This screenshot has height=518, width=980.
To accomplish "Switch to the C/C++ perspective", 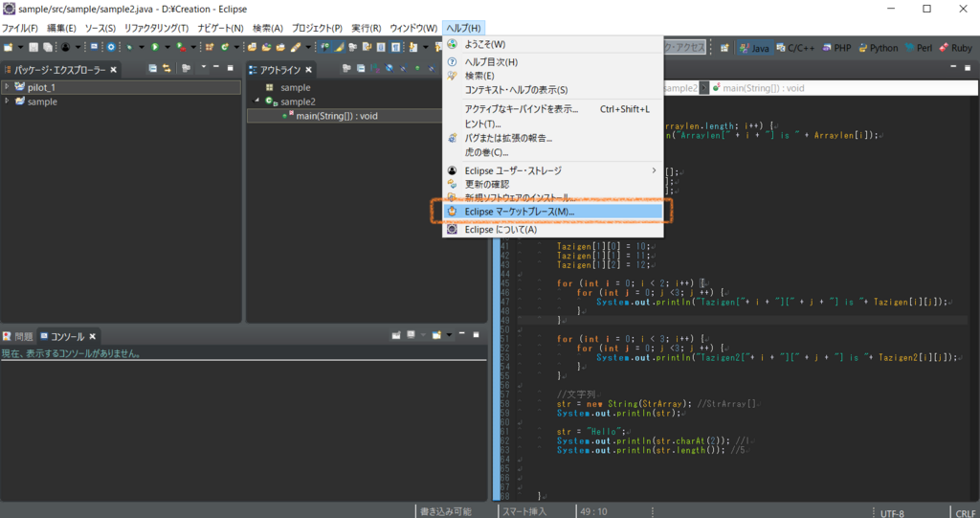I will [795, 48].
